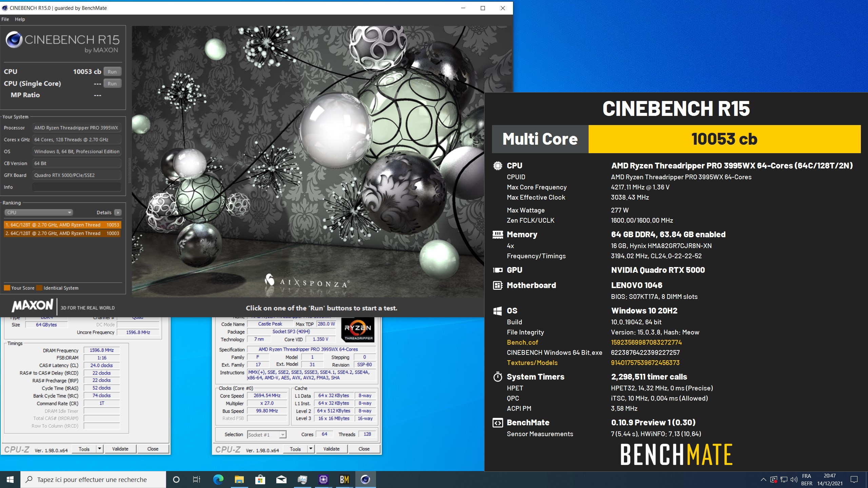Viewport: 868px width, 488px height.
Task: Click the Windows OS icon in BenchMate panel
Action: tap(497, 311)
